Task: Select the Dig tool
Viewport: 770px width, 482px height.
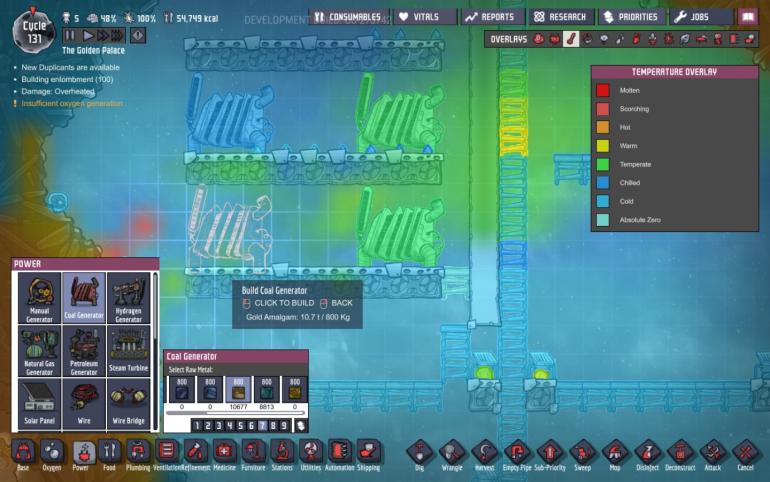Action: (419, 455)
